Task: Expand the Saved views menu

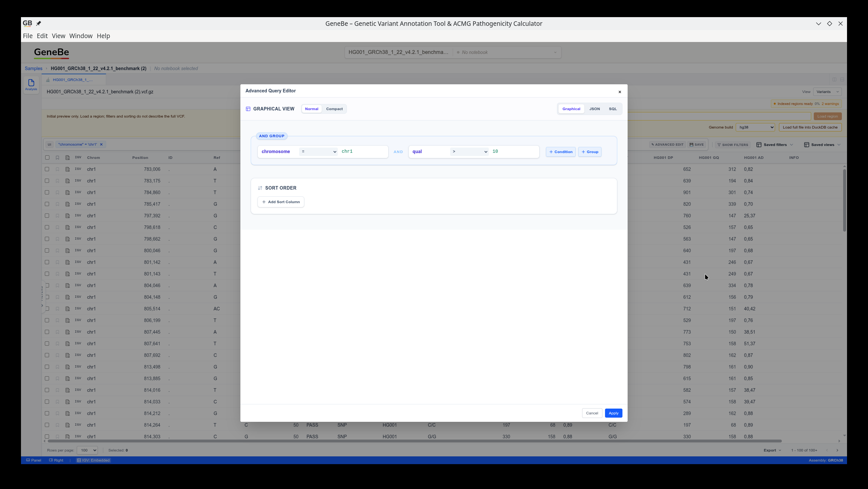Action: (822, 145)
